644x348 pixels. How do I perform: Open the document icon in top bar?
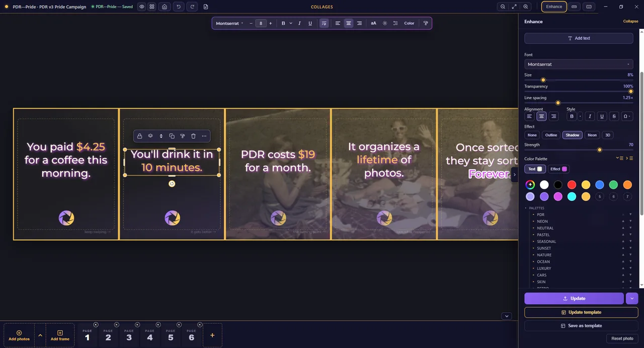pyautogui.click(x=206, y=7)
